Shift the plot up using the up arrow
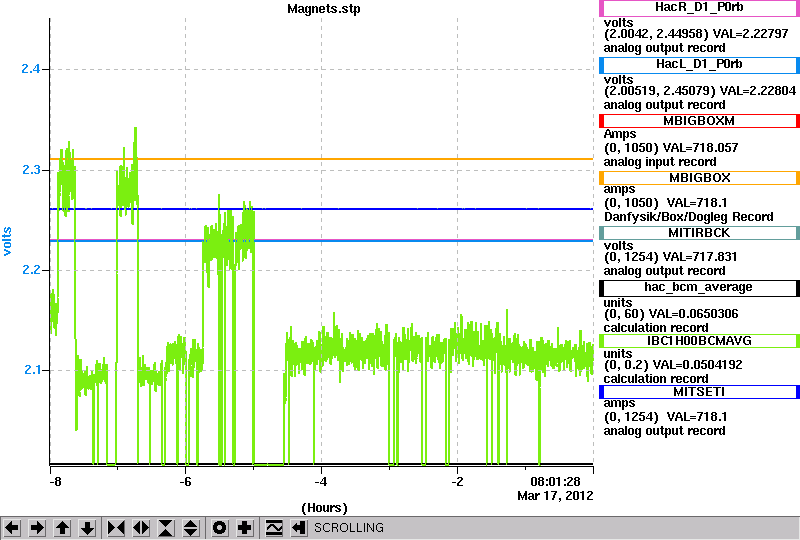The width and height of the screenshot is (800, 540). (62, 528)
